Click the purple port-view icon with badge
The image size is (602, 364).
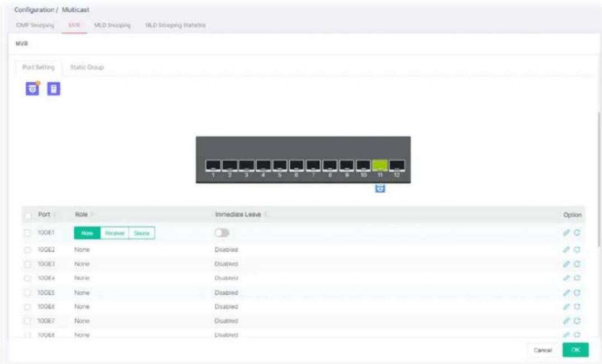point(32,88)
